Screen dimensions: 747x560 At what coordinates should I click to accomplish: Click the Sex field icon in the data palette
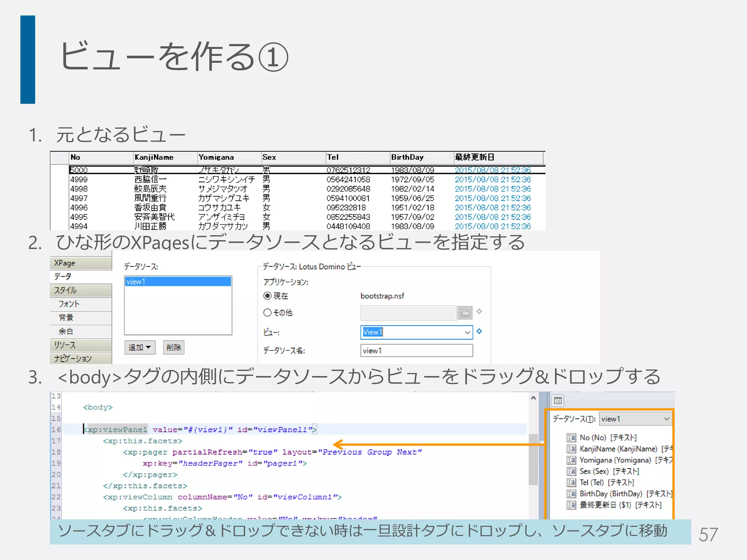coord(571,471)
